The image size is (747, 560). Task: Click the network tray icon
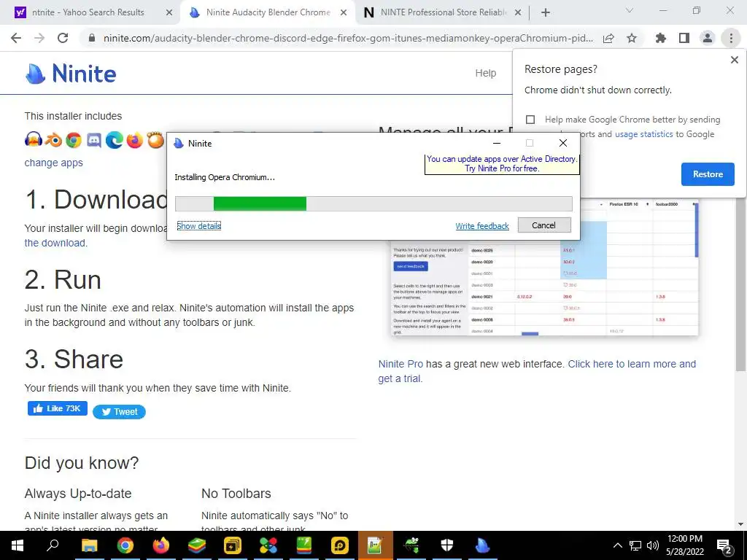pos(635,545)
